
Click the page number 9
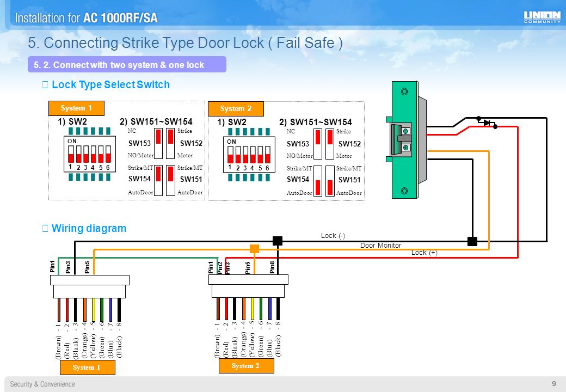coord(553,383)
